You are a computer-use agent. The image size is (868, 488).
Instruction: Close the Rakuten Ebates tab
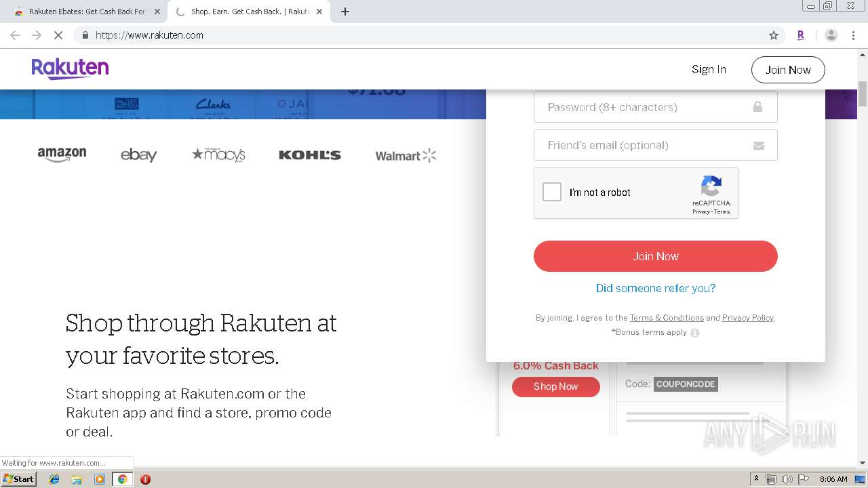point(157,12)
